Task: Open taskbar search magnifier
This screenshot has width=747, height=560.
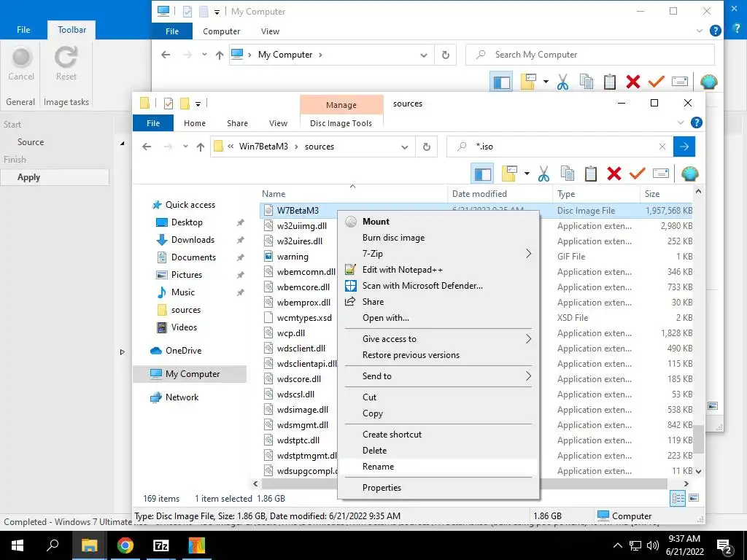Action: tap(53, 545)
